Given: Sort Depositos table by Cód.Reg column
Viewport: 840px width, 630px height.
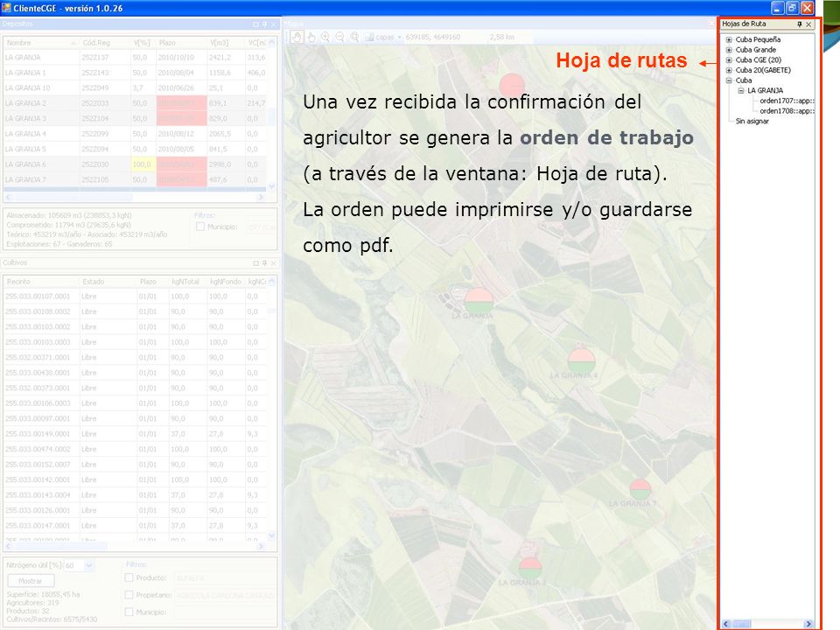Looking at the screenshot, I should pos(105,42).
